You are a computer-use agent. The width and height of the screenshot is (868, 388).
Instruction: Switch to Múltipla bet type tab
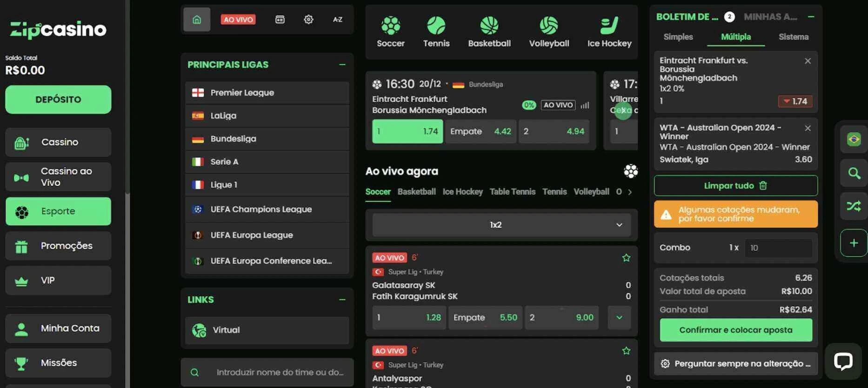pyautogui.click(x=736, y=37)
